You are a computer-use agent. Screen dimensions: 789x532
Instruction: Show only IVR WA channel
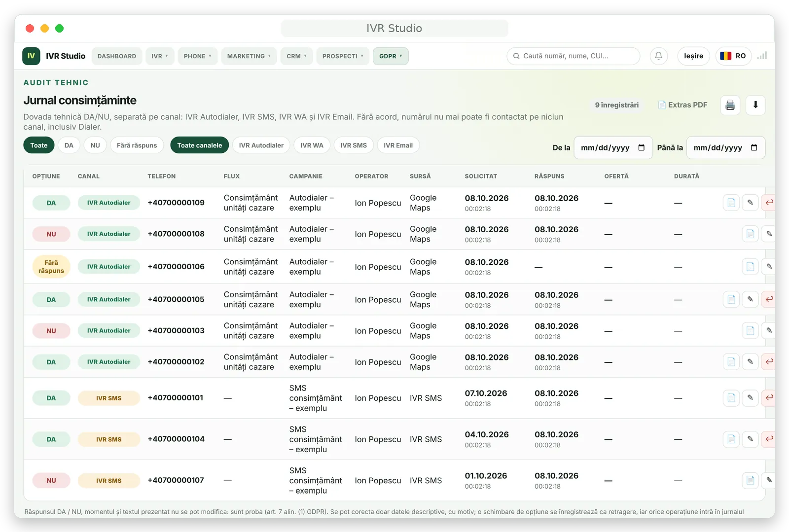[x=312, y=145]
